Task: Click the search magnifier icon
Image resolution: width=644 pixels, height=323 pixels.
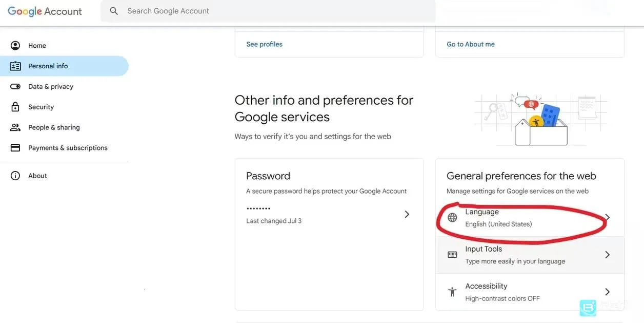Action: [114, 11]
